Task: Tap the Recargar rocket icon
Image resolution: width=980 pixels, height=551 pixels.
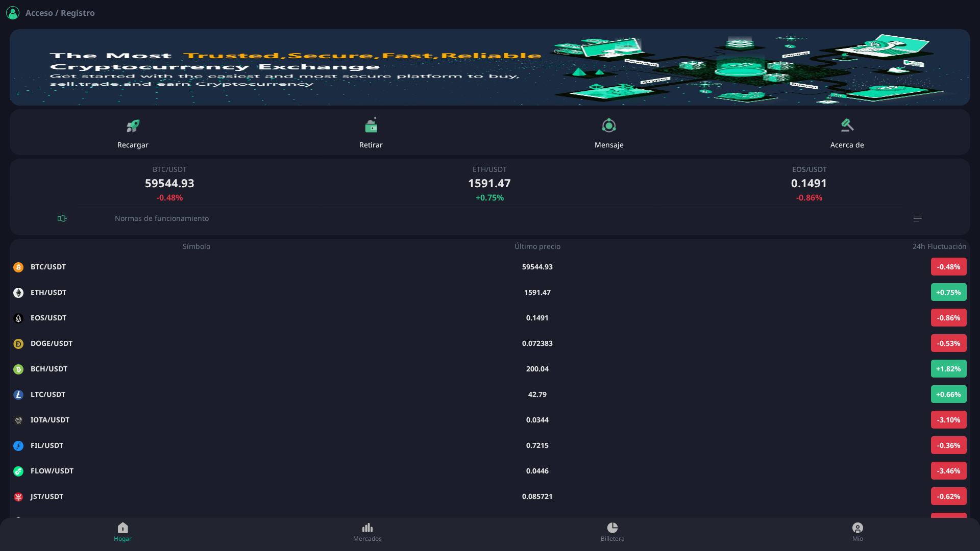Action: point(133,126)
